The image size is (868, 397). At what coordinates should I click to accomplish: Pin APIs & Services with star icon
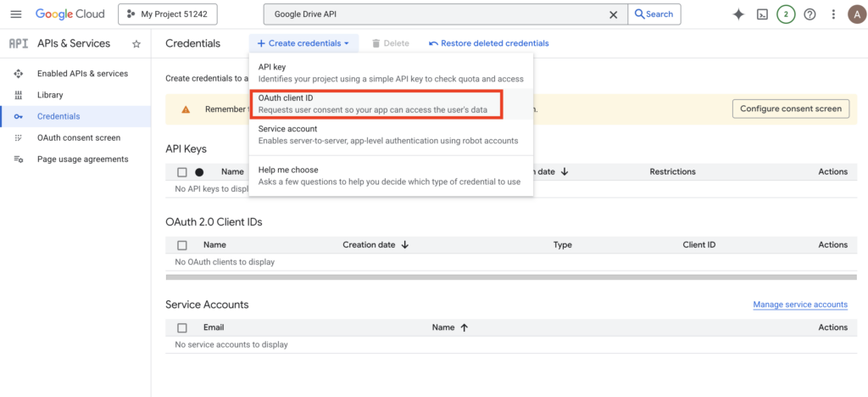136,43
